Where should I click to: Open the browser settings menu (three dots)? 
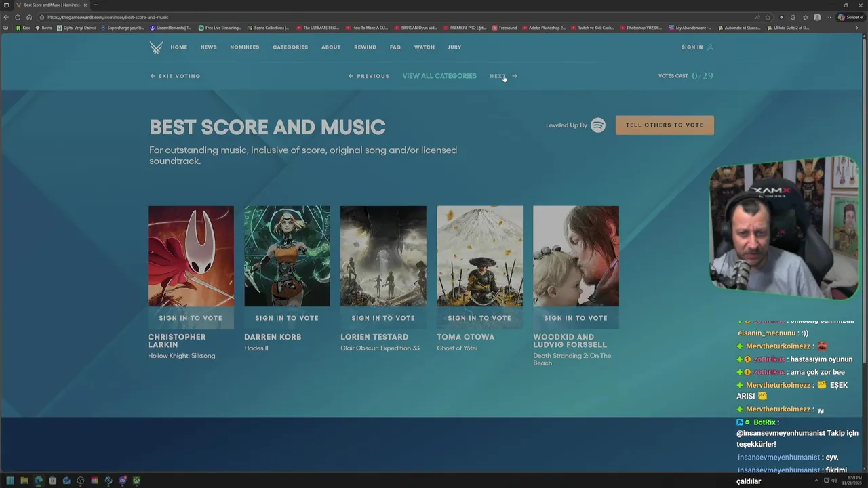tap(829, 17)
